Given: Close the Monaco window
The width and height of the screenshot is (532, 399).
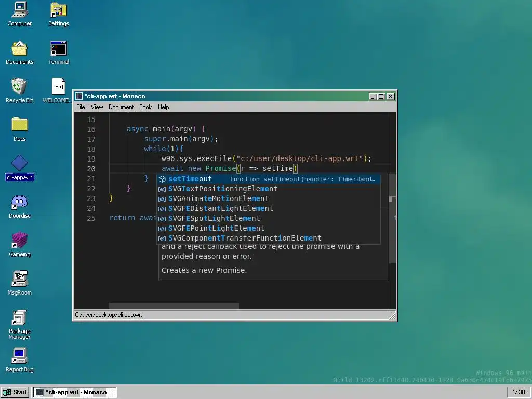Looking at the screenshot, I should (391, 96).
